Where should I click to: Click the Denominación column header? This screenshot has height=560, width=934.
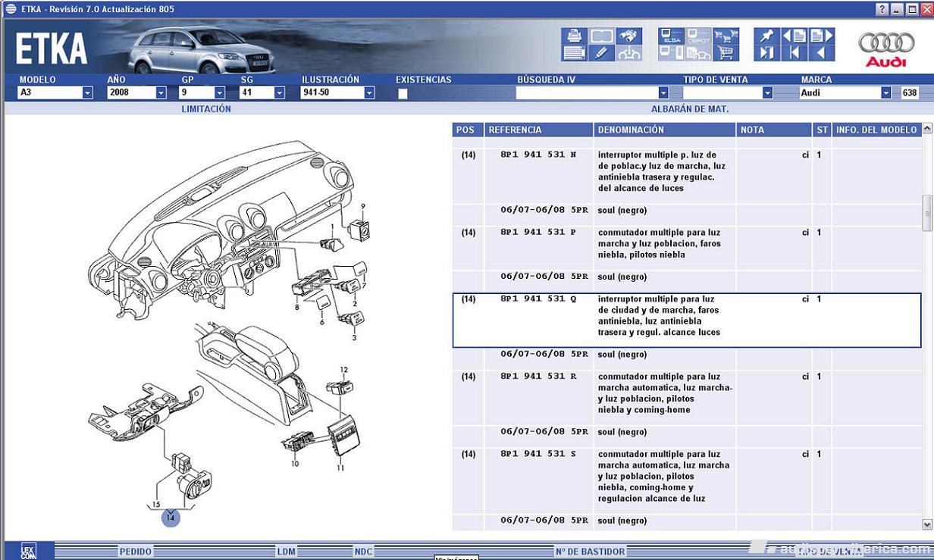tap(665, 130)
